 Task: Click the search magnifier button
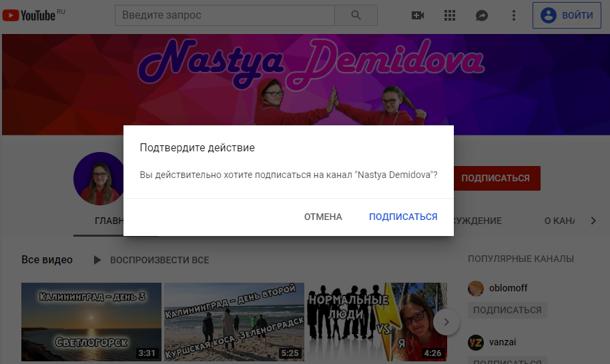[x=356, y=15]
